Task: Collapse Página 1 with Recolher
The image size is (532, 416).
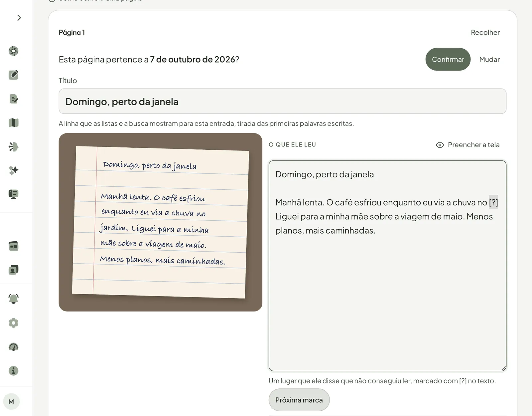Action: point(485,33)
